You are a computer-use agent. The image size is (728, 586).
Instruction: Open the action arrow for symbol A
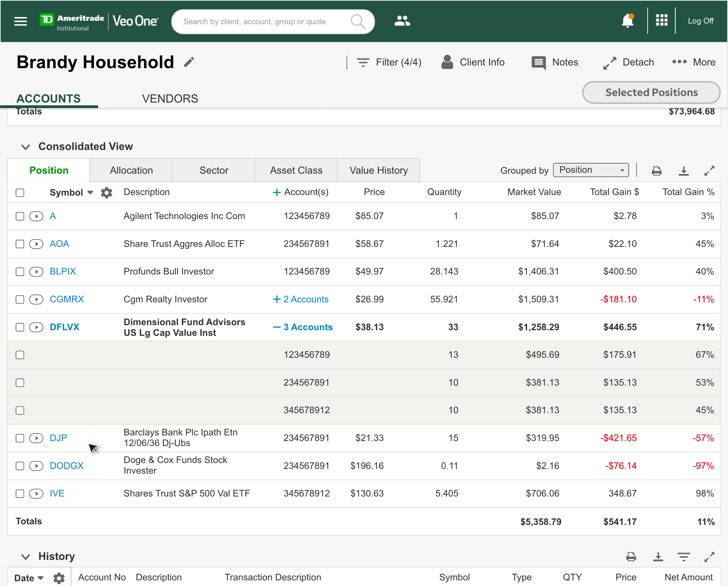click(x=36, y=216)
